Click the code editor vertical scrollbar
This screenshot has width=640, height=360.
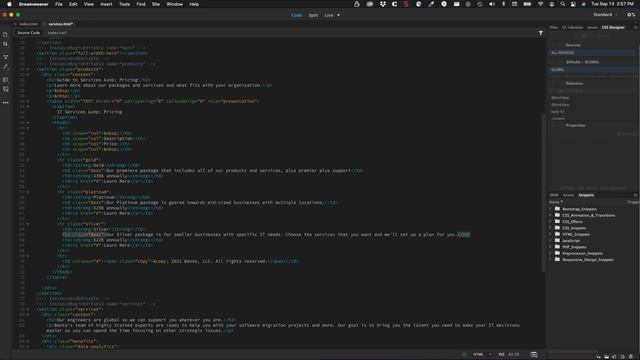pos(543,192)
